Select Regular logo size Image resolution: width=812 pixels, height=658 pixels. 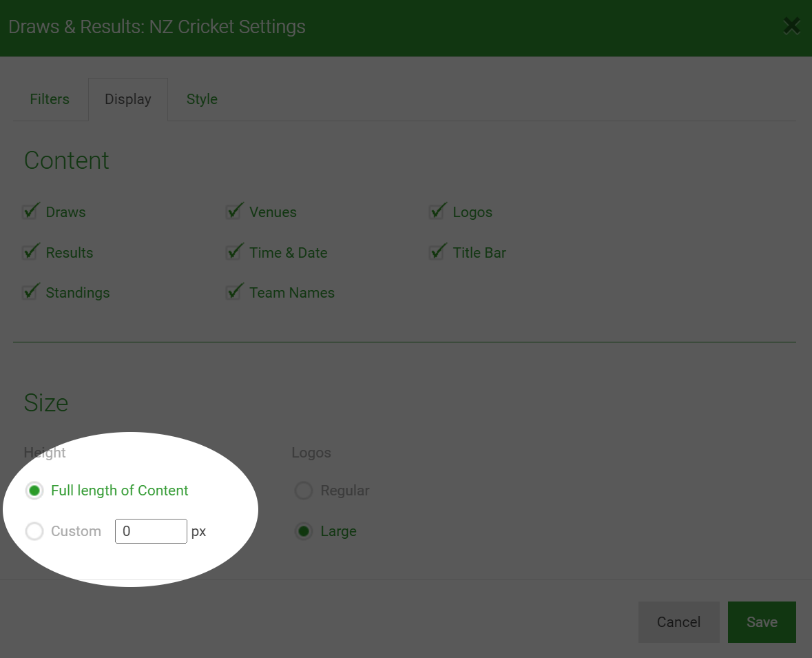coord(304,491)
